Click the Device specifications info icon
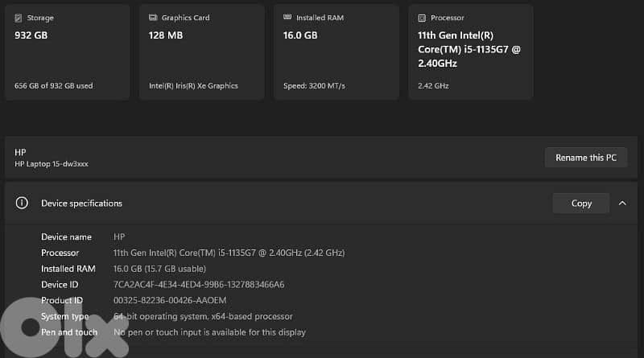Image resolution: width=644 pixels, height=358 pixels. click(22, 203)
